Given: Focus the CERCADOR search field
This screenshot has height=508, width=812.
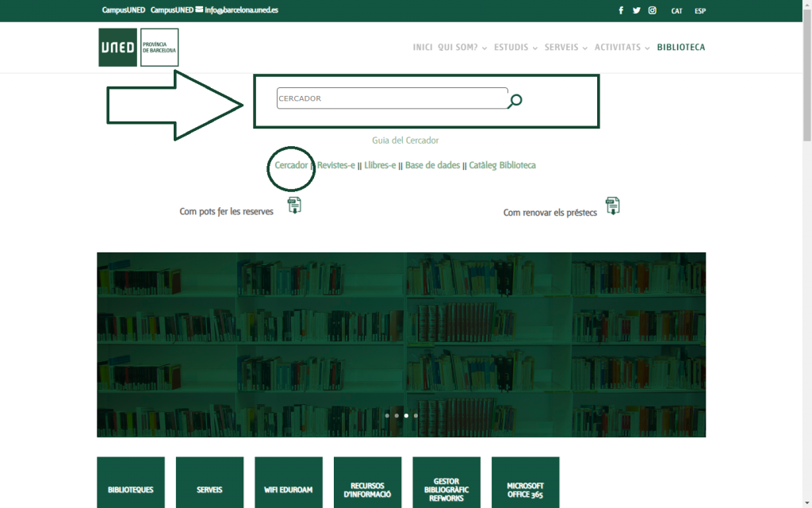Looking at the screenshot, I should point(392,98).
